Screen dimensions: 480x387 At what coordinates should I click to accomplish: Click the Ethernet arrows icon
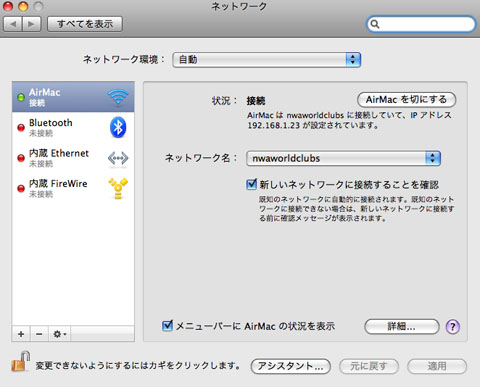click(x=118, y=158)
